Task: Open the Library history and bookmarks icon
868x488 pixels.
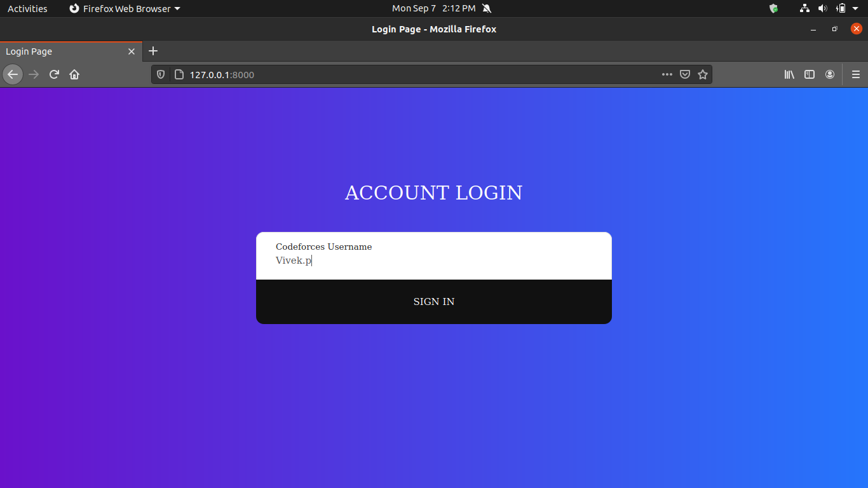Action: (x=789, y=74)
